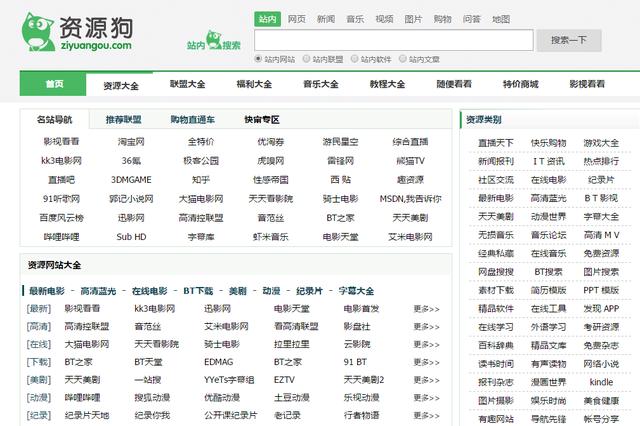Open 高清ＭＶ in the 资源类别 panel
This screenshot has width=640, height=426.
601,235
